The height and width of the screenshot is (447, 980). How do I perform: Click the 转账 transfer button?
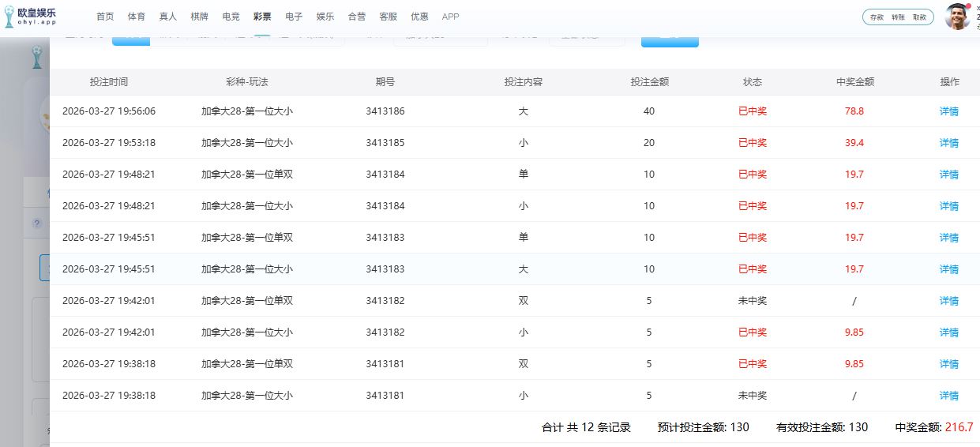point(898,17)
